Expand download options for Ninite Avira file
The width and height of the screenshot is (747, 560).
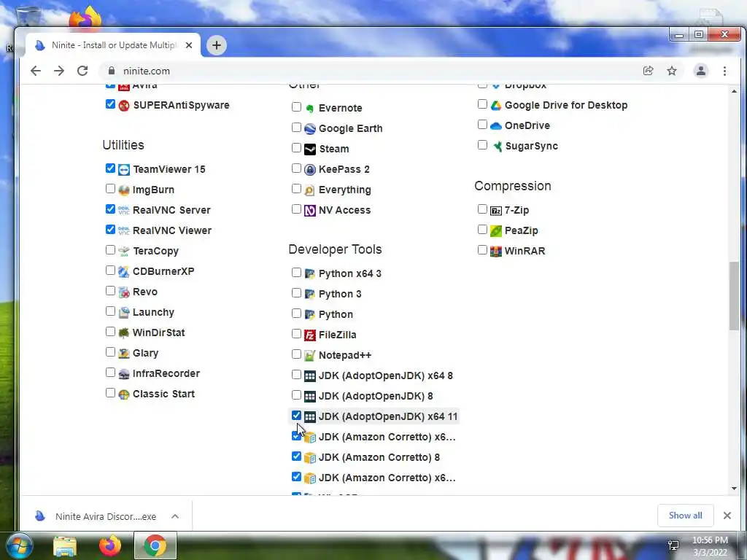pyautogui.click(x=175, y=516)
